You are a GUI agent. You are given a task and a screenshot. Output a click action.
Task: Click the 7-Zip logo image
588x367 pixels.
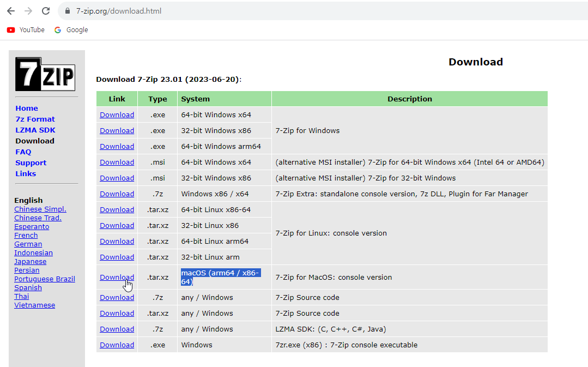(x=45, y=74)
